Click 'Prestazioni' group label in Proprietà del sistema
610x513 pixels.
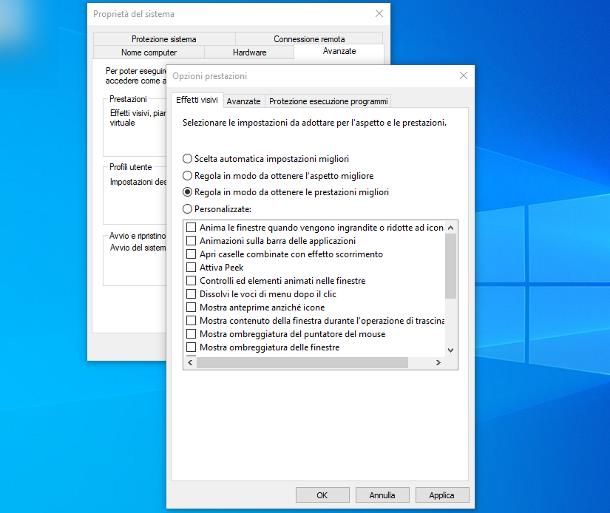pyautogui.click(x=128, y=99)
